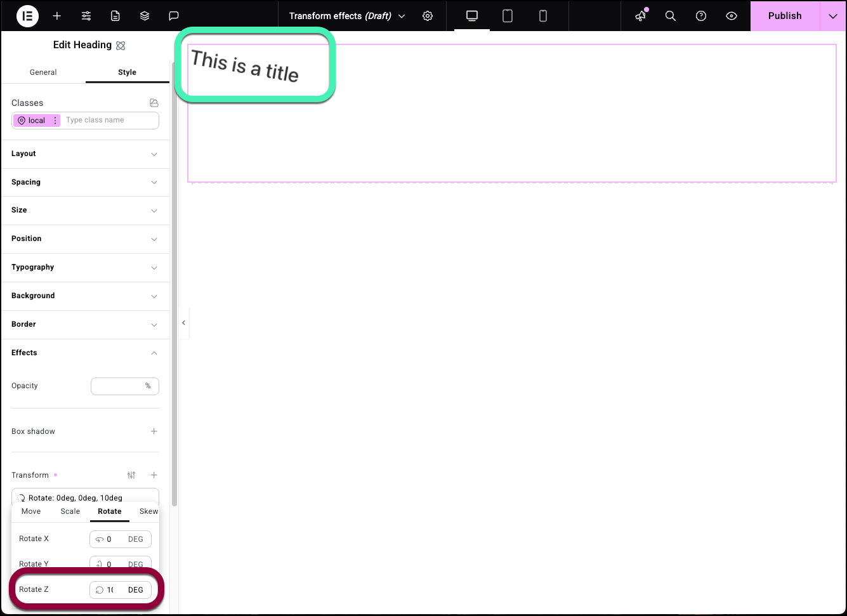Click the Opacity input field
The width and height of the screenshot is (847, 616).
coord(119,386)
